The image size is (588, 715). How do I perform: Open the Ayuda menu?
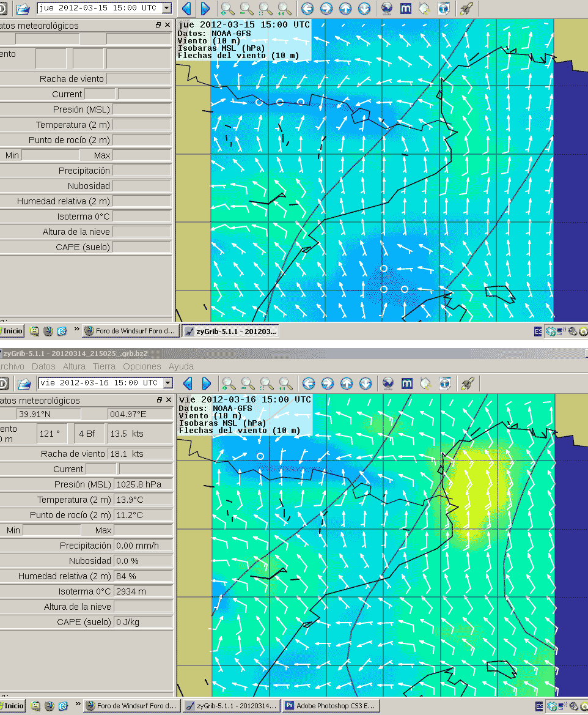(181, 366)
